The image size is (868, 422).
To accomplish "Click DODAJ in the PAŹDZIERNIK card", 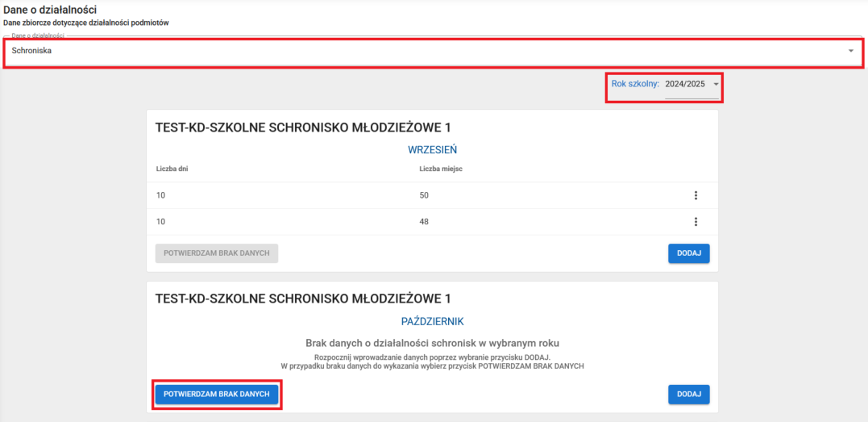I will pyautogui.click(x=689, y=395).
